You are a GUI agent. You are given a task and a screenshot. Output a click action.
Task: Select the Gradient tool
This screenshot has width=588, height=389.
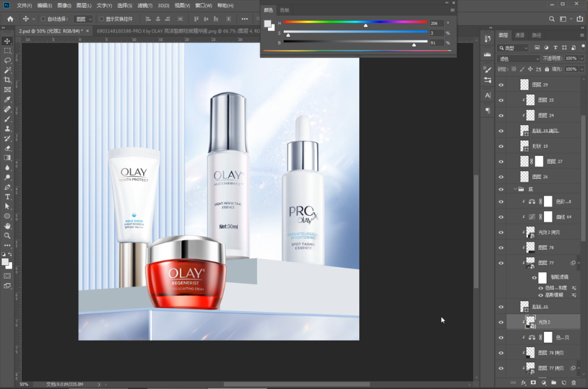point(7,158)
